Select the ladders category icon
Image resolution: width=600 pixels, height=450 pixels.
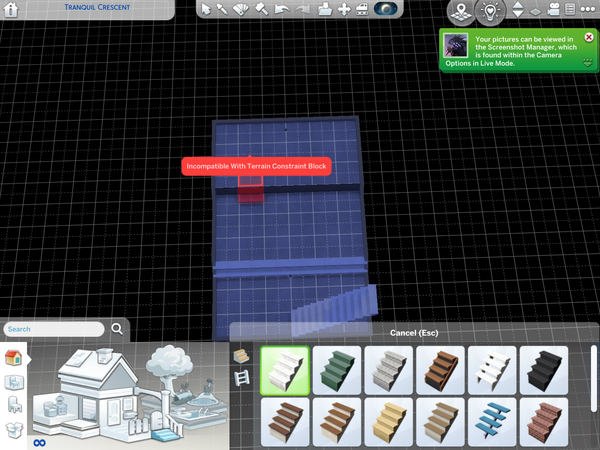242,378
